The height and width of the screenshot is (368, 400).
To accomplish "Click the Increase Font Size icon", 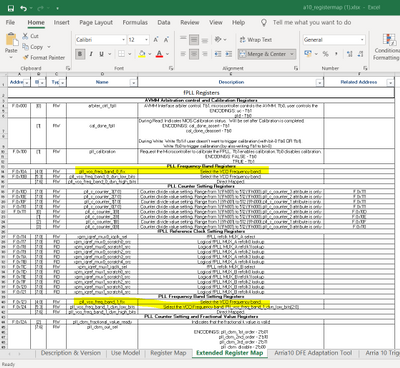I will point(156,40).
